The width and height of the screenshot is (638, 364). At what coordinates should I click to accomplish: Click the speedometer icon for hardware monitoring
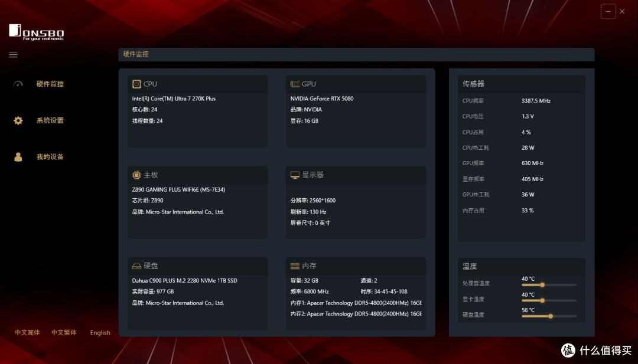point(18,84)
